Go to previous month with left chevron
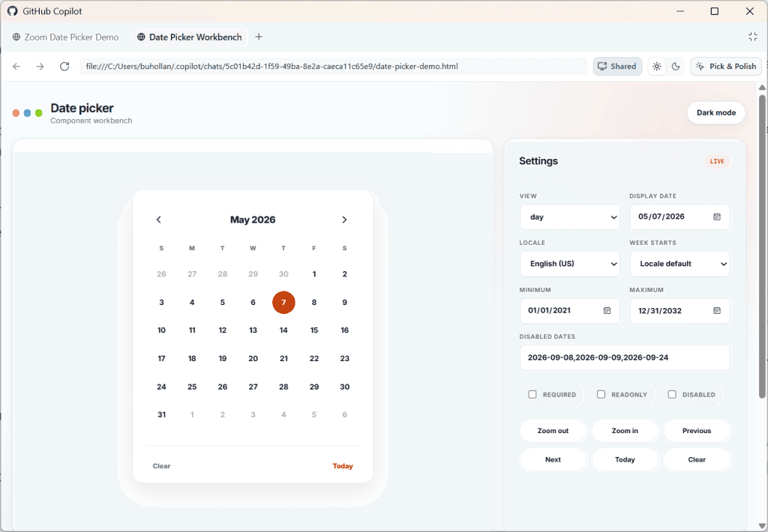768x532 pixels. click(x=159, y=220)
